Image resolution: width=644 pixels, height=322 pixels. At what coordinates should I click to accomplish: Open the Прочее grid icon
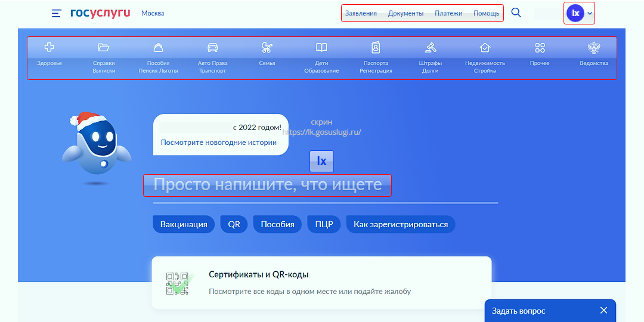click(540, 48)
